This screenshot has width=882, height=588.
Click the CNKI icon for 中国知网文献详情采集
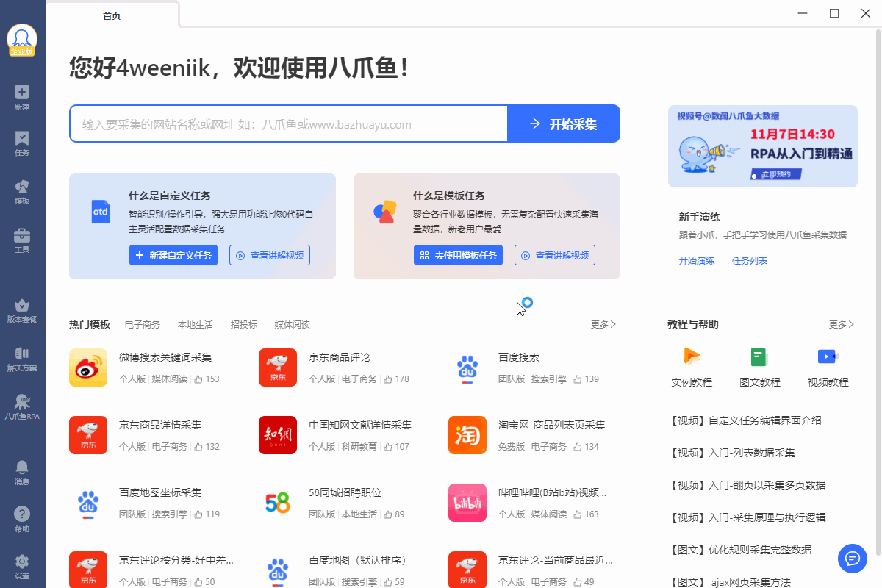[x=278, y=435]
